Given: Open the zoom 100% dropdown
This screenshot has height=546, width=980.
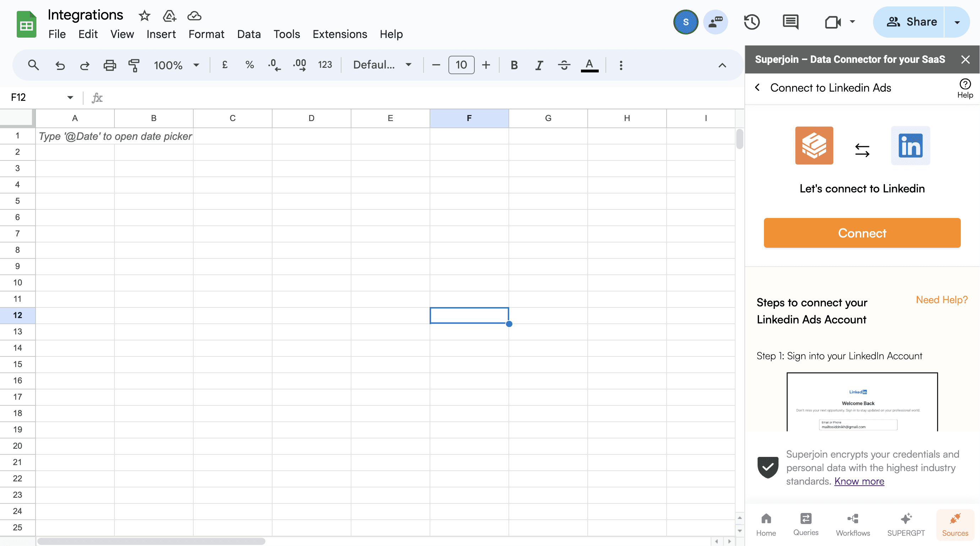Looking at the screenshot, I should (x=176, y=65).
